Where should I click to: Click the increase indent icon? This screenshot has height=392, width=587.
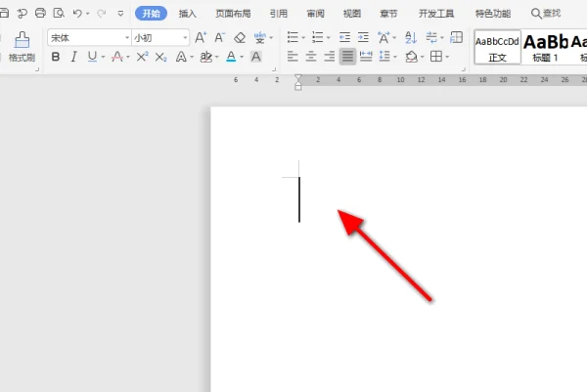[x=363, y=37]
